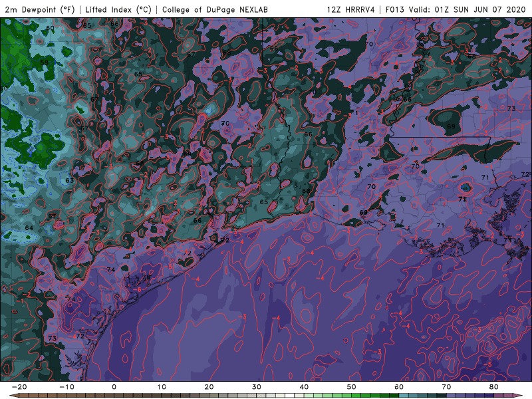
Task: Click the 58 dewpoint value on the map
Action: (44, 63)
